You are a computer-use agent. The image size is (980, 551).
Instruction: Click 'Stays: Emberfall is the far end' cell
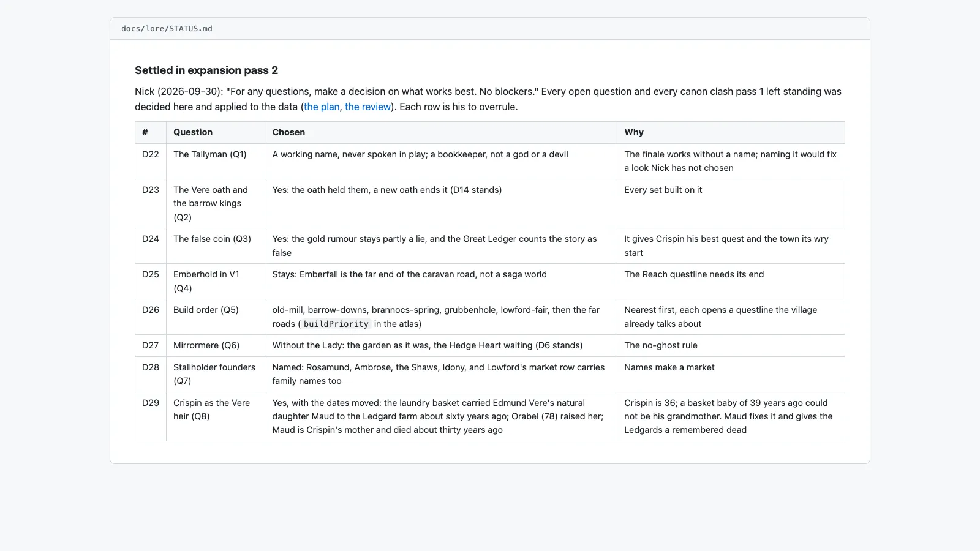pyautogui.click(x=441, y=282)
